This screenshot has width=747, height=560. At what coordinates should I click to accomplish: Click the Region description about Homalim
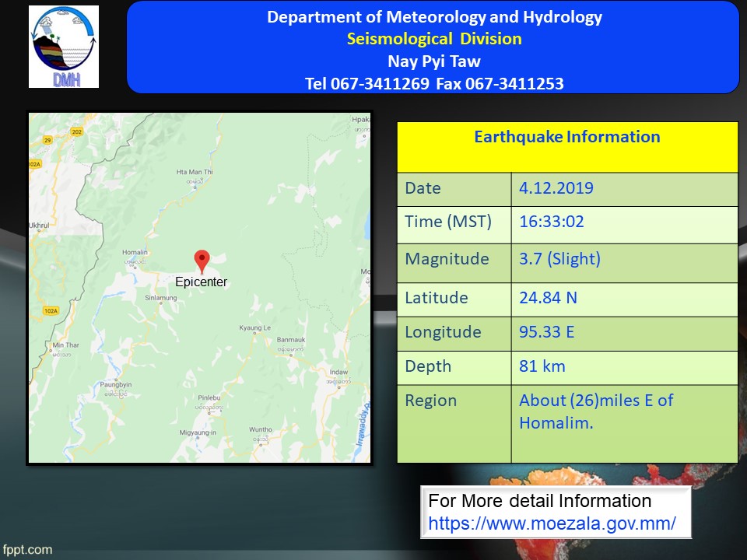pos(595,411)
